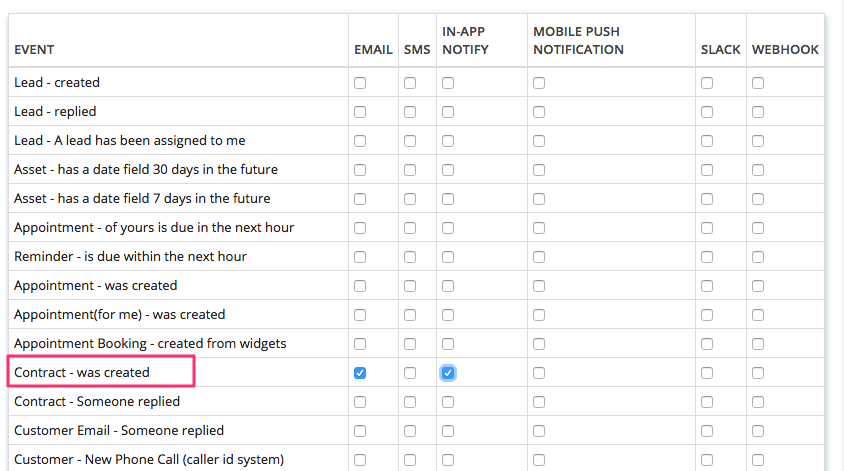Tick Slack for Lead - replied

[707, 112]
